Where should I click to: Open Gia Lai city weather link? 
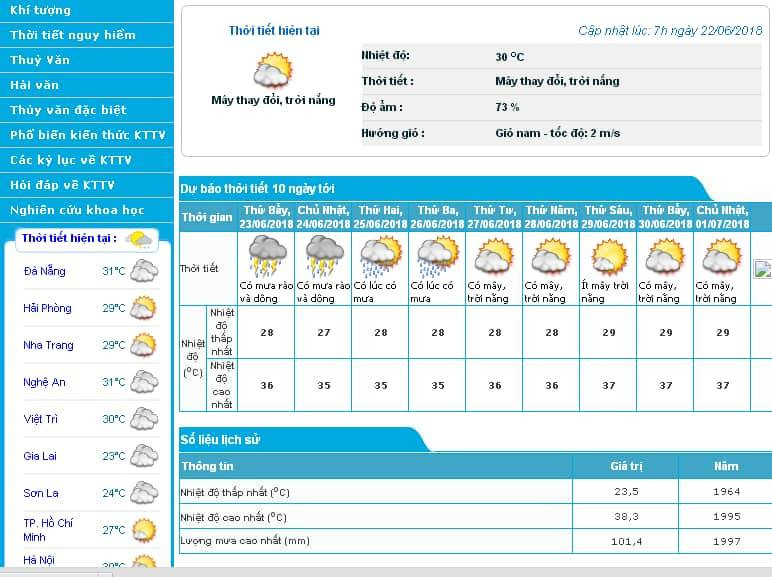pyautogui.click(x=38, y=456)
